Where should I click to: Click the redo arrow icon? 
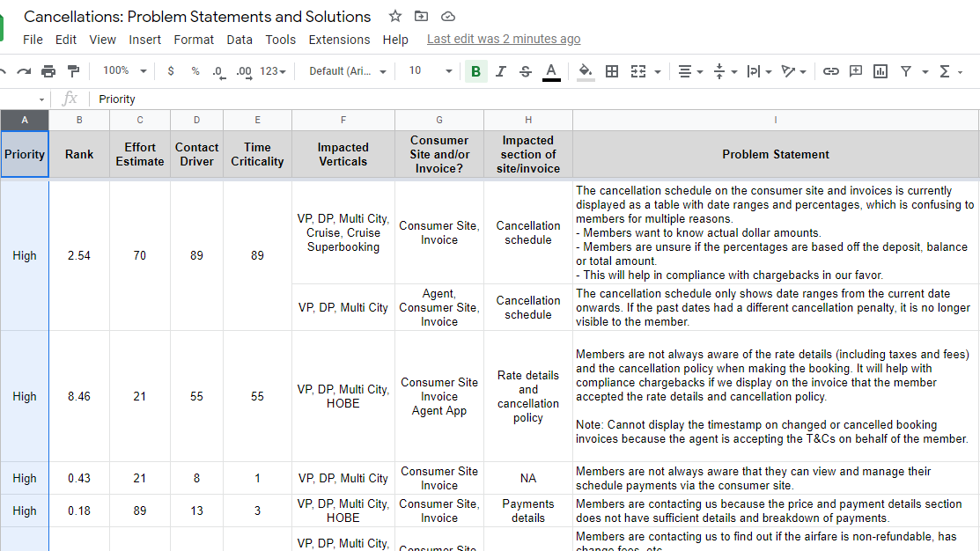click(x=24, y=71)
